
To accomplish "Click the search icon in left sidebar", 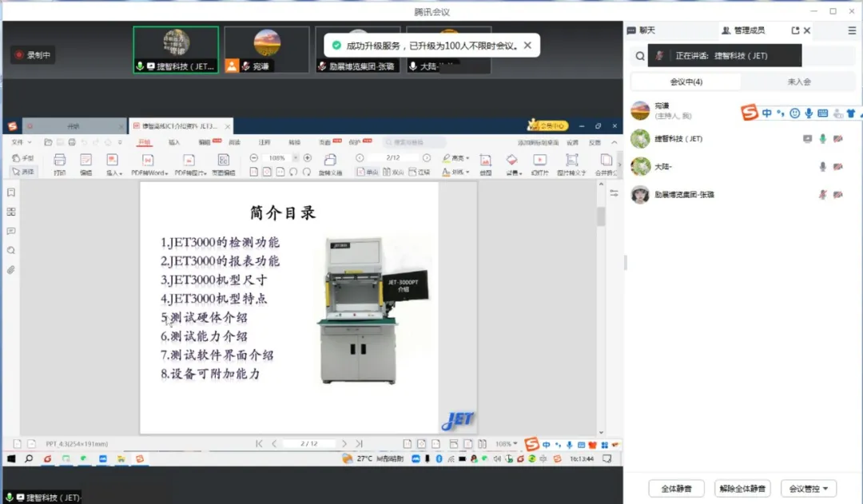I will [x=11, y=251].
